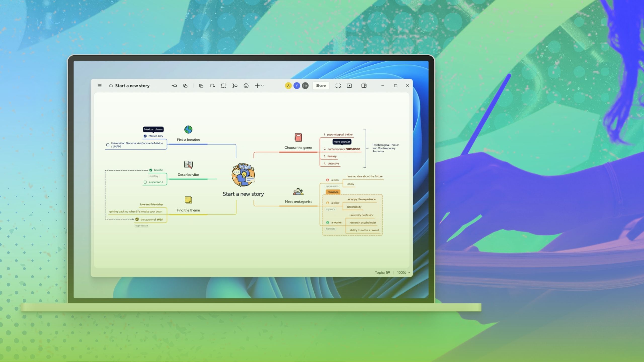
Task: Uncheck 'the agony of war' checkbox
Action: (137, 219)
